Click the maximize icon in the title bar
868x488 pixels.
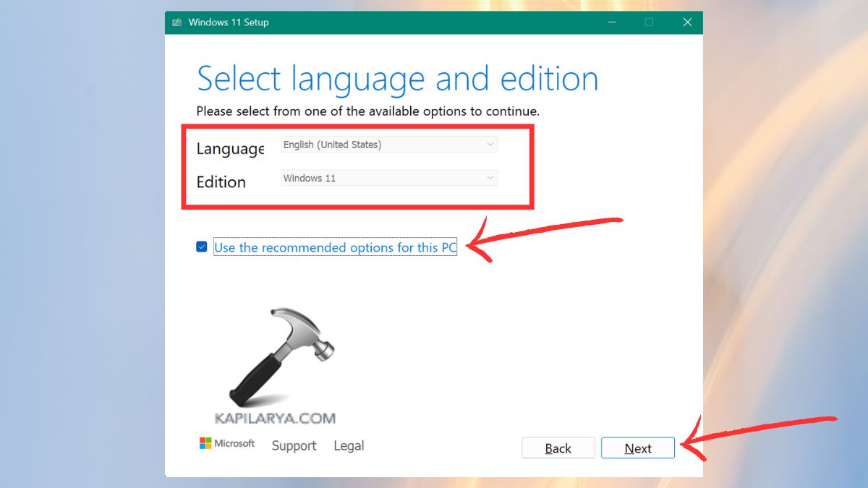[x=649, y=22]
